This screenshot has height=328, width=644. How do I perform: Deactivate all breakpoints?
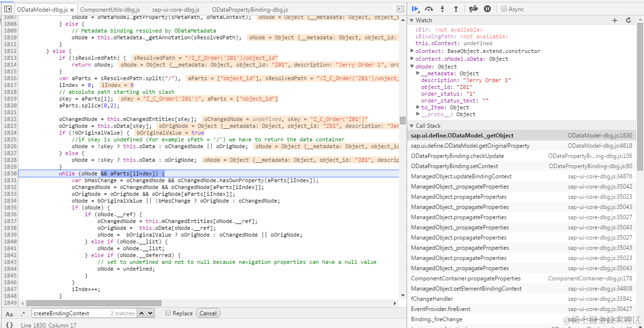pyautogui.click(x=473, y=9)
